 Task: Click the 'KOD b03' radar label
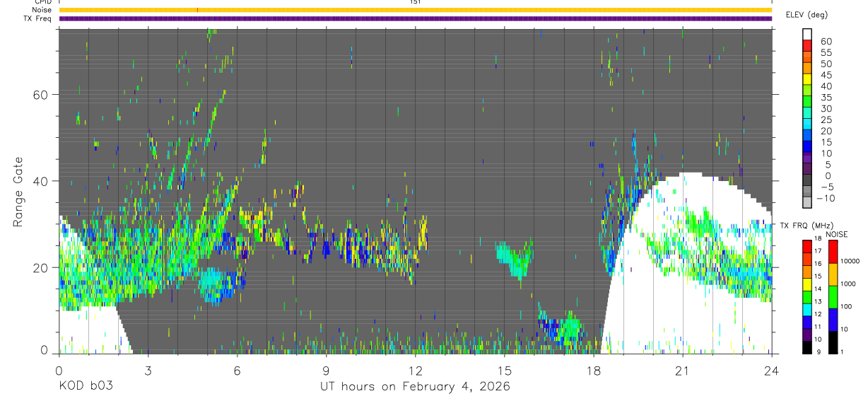(x=86, y=387)
